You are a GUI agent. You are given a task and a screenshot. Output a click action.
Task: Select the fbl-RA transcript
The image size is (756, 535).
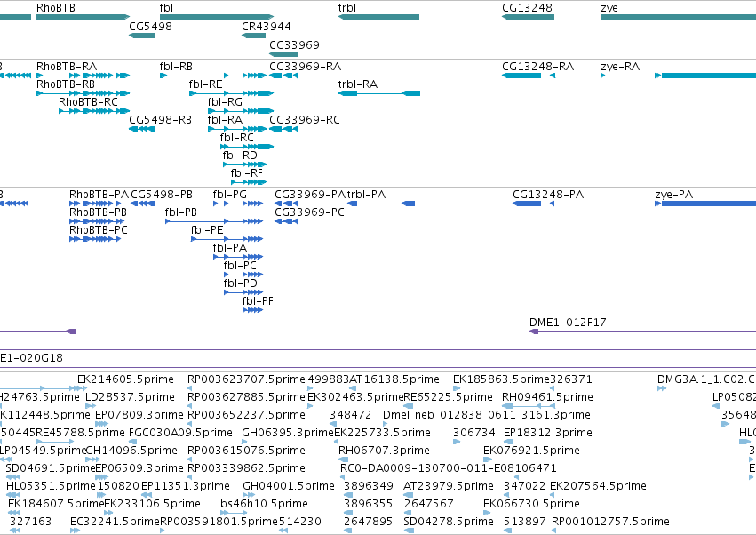pyautogui.click(x=236, y=129)
